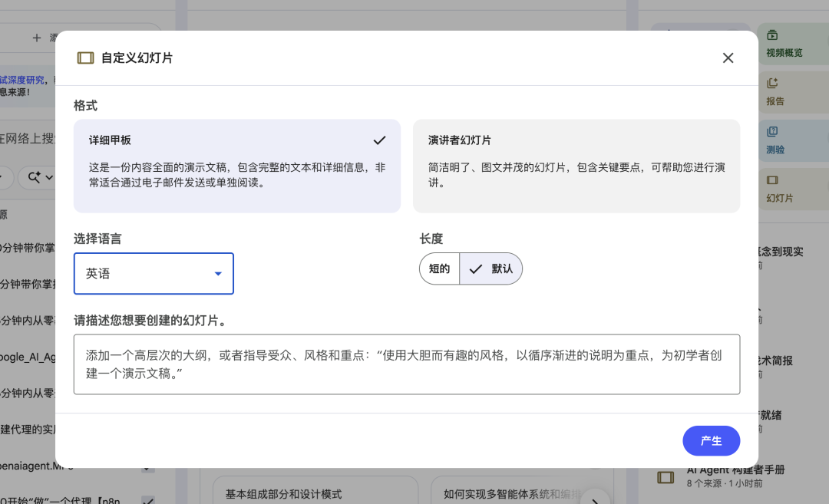
Task: Click the slides icon beside 自定义幻灯片 title
Action: 85,58
